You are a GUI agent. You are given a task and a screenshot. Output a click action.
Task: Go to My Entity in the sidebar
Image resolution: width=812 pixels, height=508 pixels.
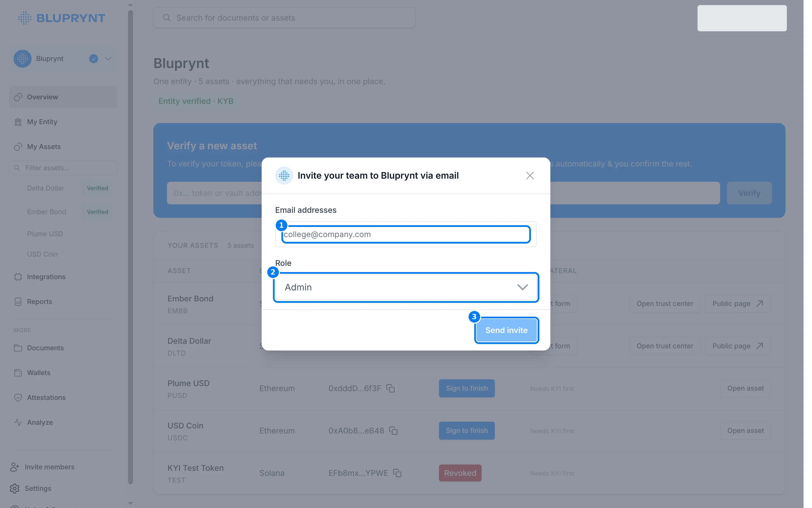pyautogui.click(x=63, y=122)
